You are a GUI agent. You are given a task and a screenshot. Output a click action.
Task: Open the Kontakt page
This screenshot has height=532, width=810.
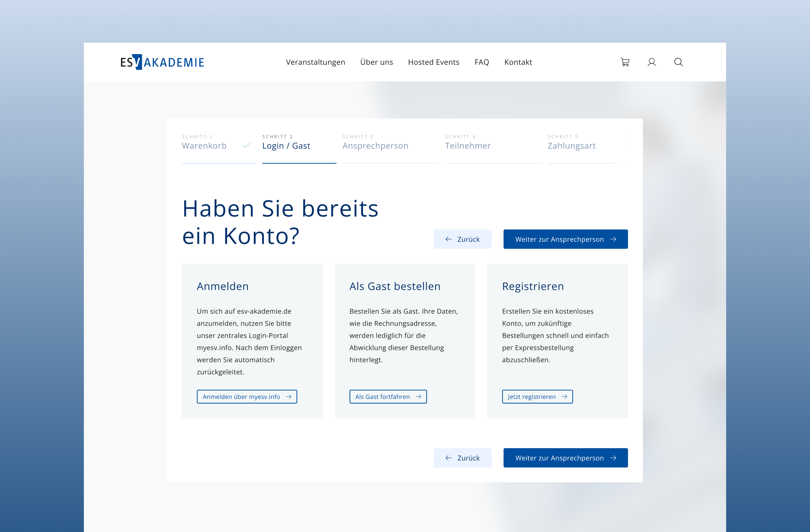coord(518,62)
